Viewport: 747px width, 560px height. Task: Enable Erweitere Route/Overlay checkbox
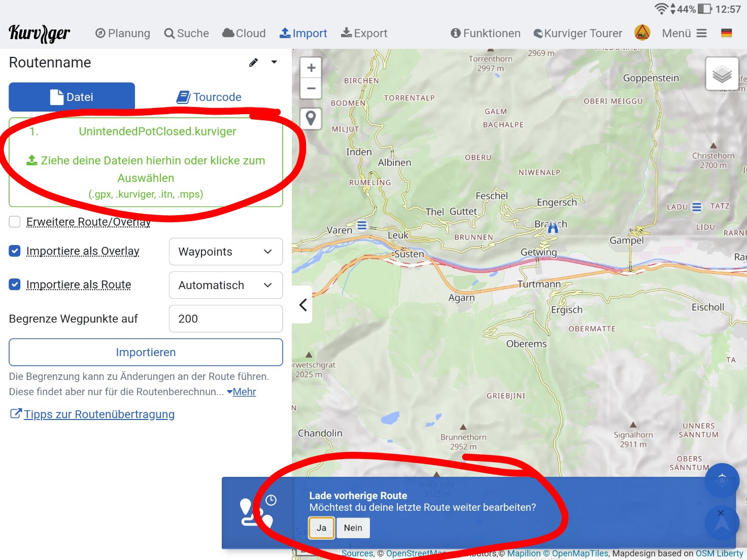point(15,222)
